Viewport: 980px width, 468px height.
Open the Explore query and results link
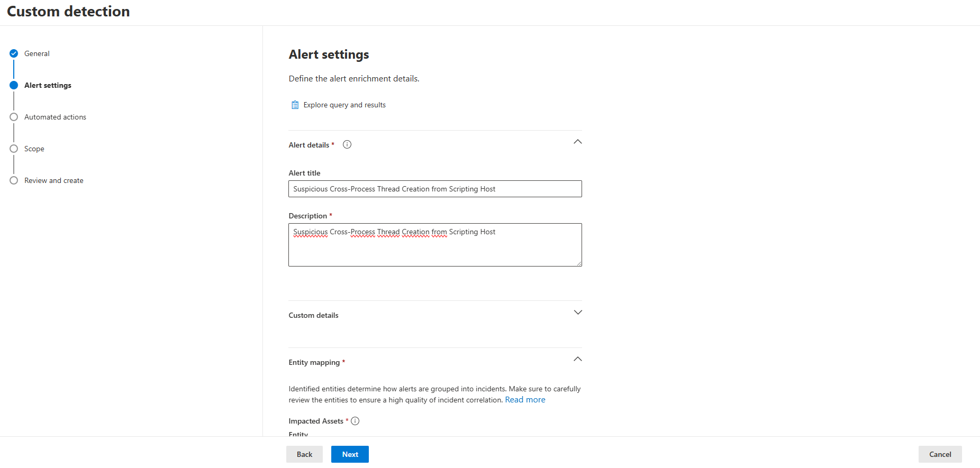point(344,105)
